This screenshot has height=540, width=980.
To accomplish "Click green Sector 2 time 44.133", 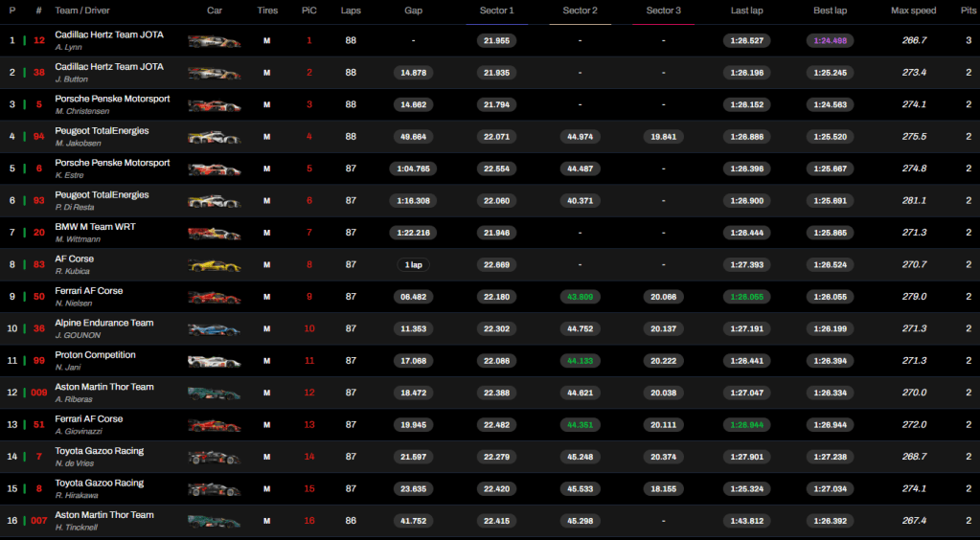I will pos(580,361).
